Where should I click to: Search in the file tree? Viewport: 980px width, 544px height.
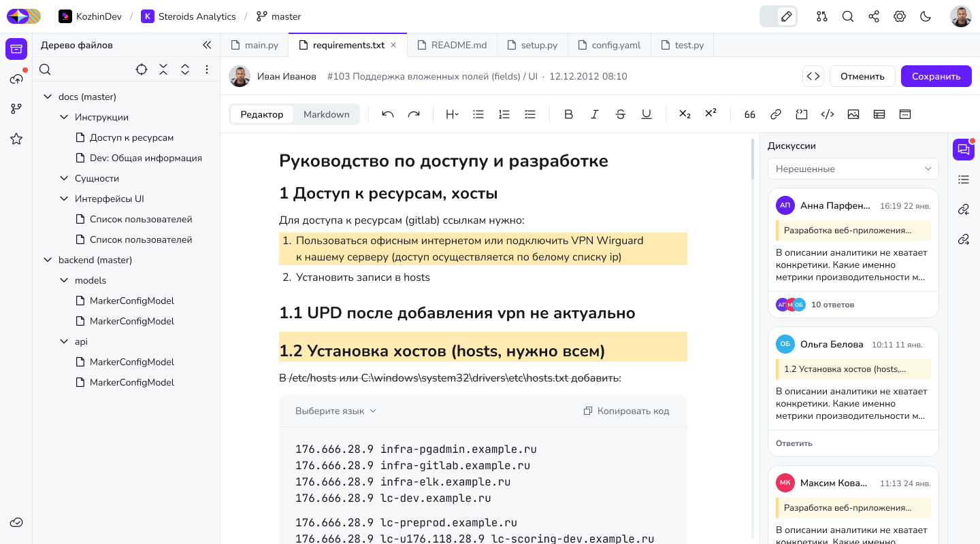(x=45, y=69)
